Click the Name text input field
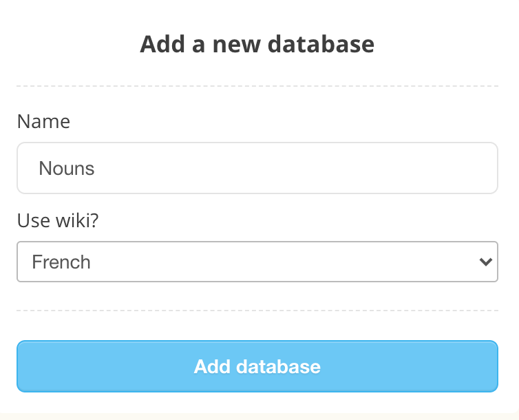Viewport: 519px width, 420px height. point(257,168)
